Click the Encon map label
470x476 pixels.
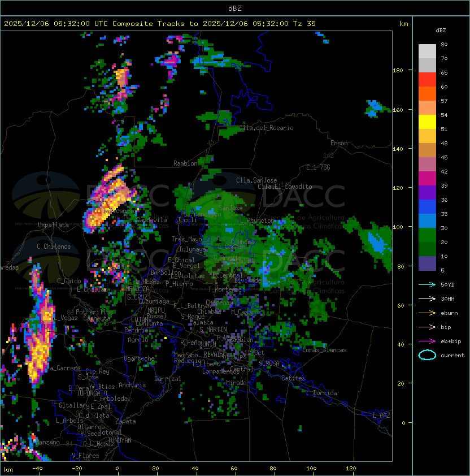click(x=339, y=143)
